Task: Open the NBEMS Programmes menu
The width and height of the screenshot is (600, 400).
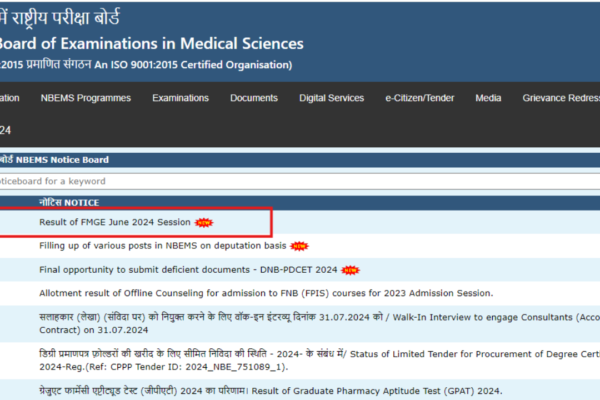Action: [x=86, y=98]
